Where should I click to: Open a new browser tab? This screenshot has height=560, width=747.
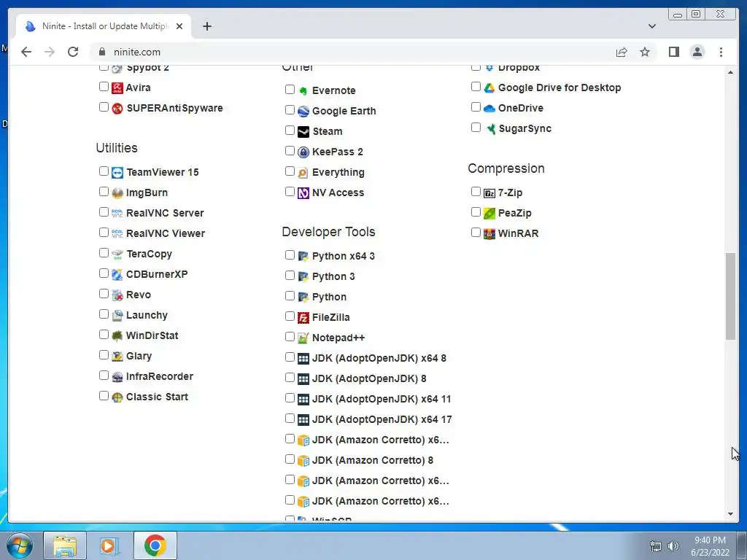206,26
